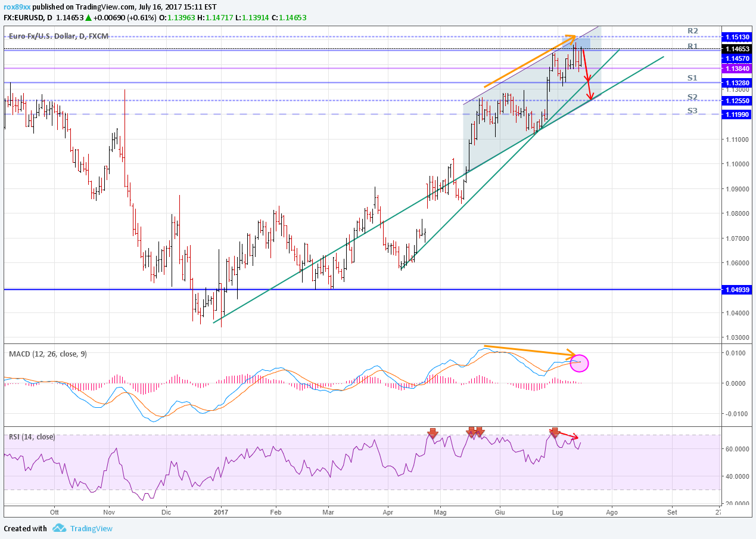Select the blue 1.04939 price tag

737,289
